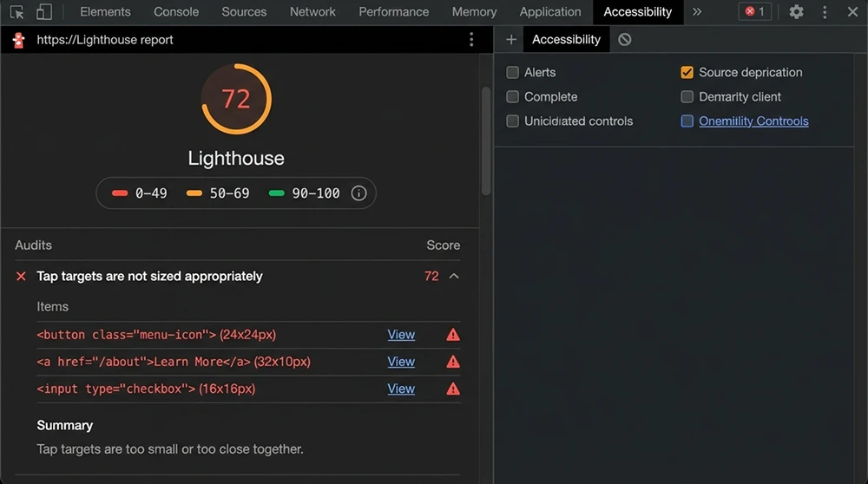Click the orange 50-69 legend swatch
The width and height of the screenshot is (868, 484).
[194, 193]
